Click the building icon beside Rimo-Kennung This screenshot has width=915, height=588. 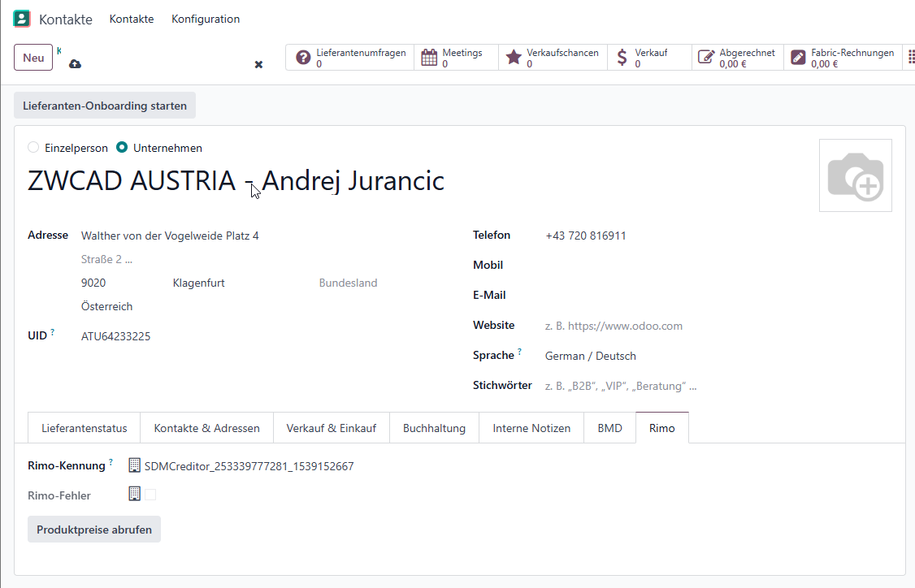pyautogui.click(x=134, y=465)
